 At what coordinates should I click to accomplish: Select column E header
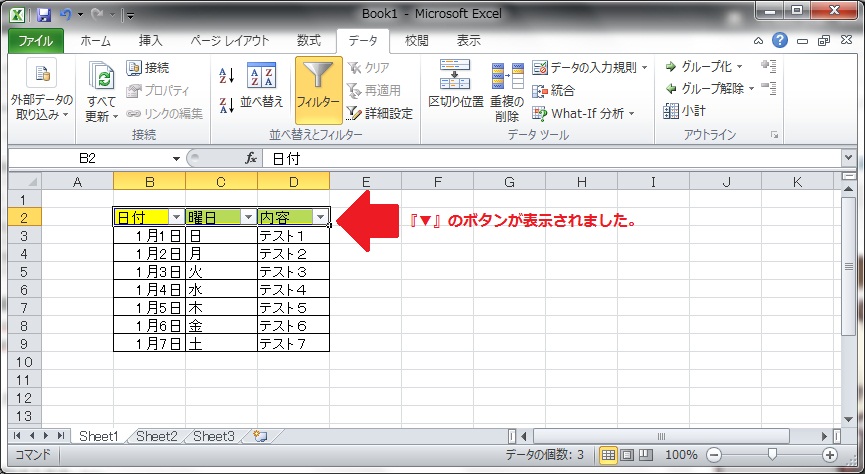pos(366,182)
